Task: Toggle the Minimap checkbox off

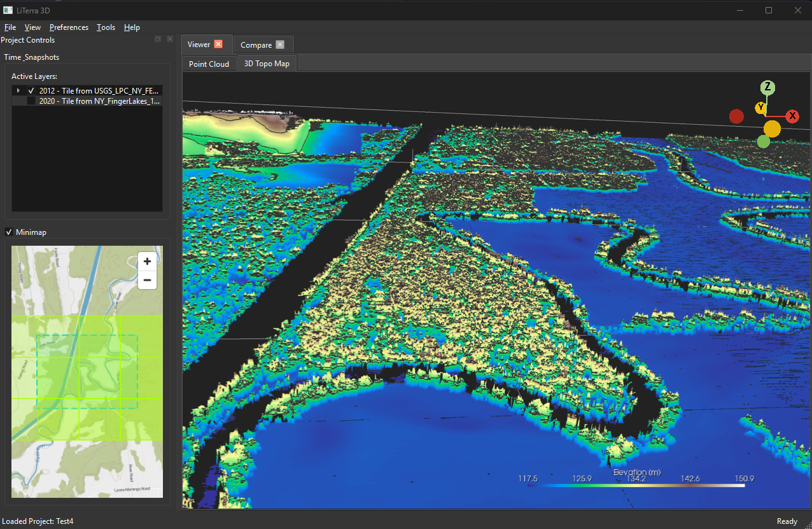Action: click(8, 232)
